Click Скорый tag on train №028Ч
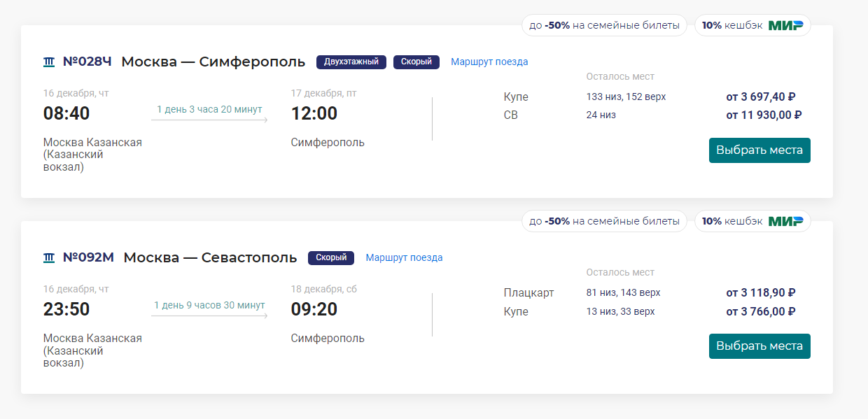868x419 pixels. pyautogui.click(x=416, y=62)
